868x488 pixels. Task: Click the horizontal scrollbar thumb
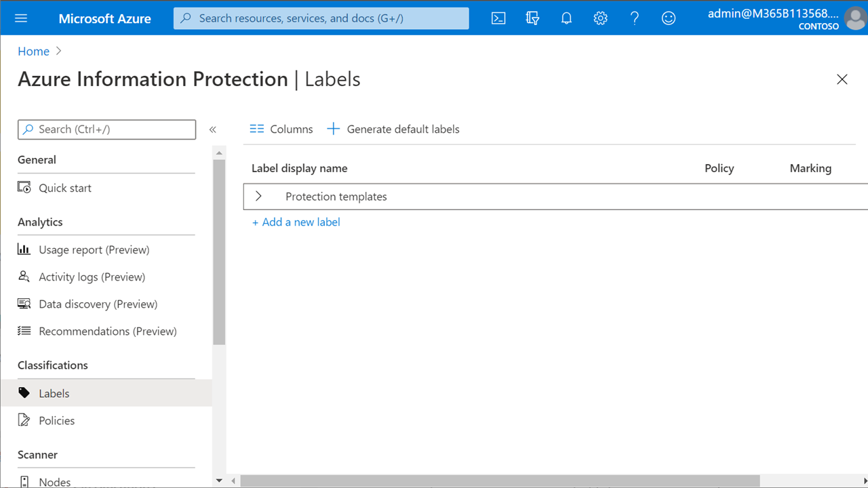[x=500, y=481]
